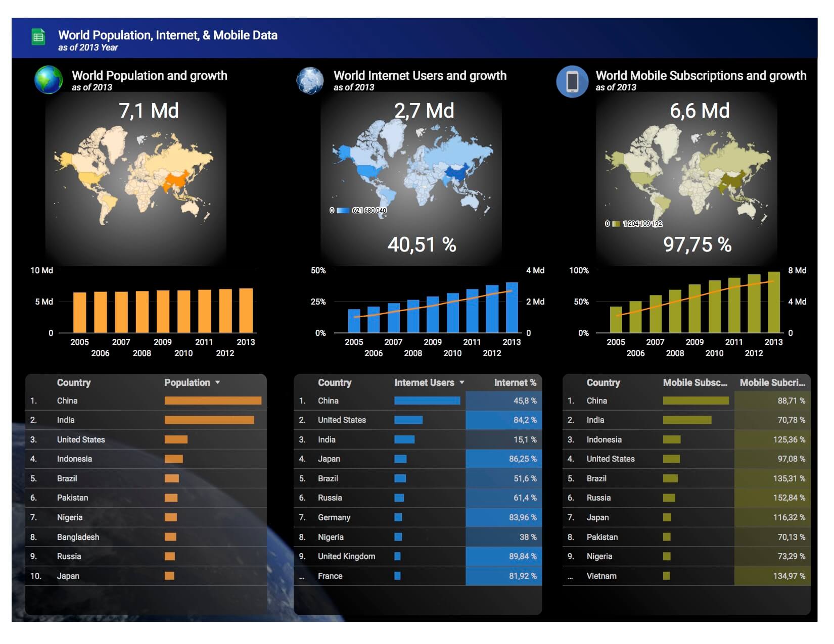834x644 pixels.
Task: Click 134,97 % for Vietnam
Action: pos(789,576)
